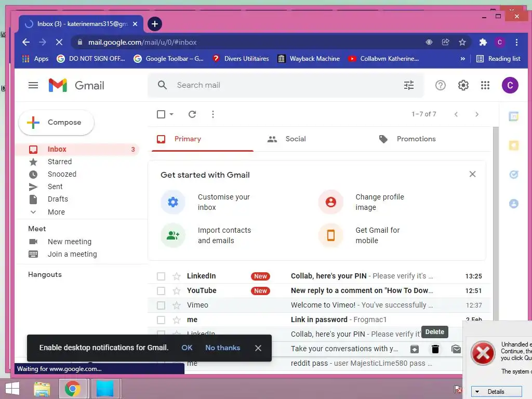Screen dimensions: 532x399
Task: Show search options filter icon
Action: click(409, 85)
